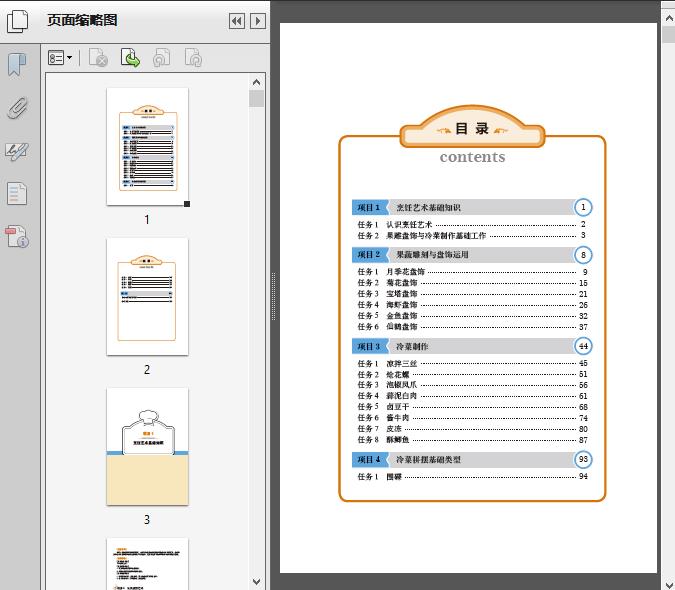The height and width of the screenshot is (590, 675).
Task: Click circled page number 44
Action: tap(583, 346)
